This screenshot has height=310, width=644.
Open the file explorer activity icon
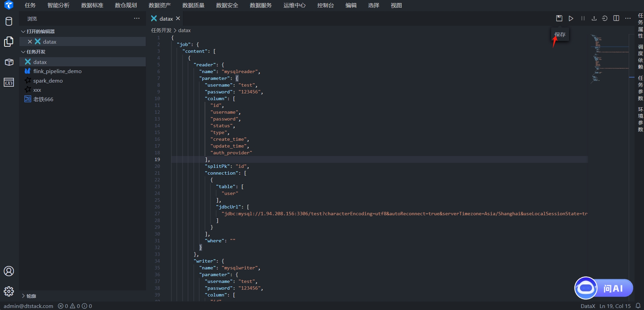pyautogui.click(x=9, y=42)
